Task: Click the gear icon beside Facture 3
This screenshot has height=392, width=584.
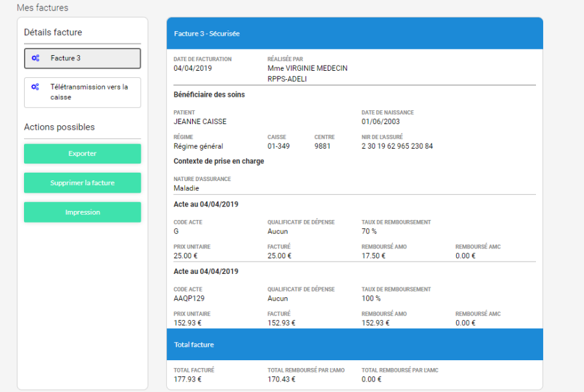Action: click(x=36, y=58)
